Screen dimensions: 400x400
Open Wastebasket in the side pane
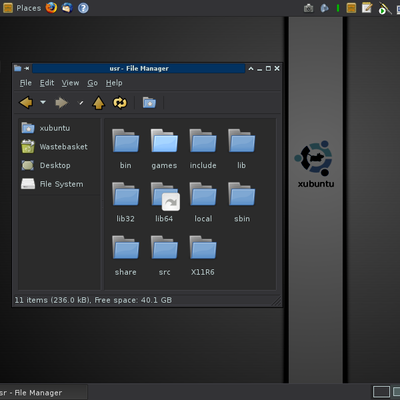[59, 147]
